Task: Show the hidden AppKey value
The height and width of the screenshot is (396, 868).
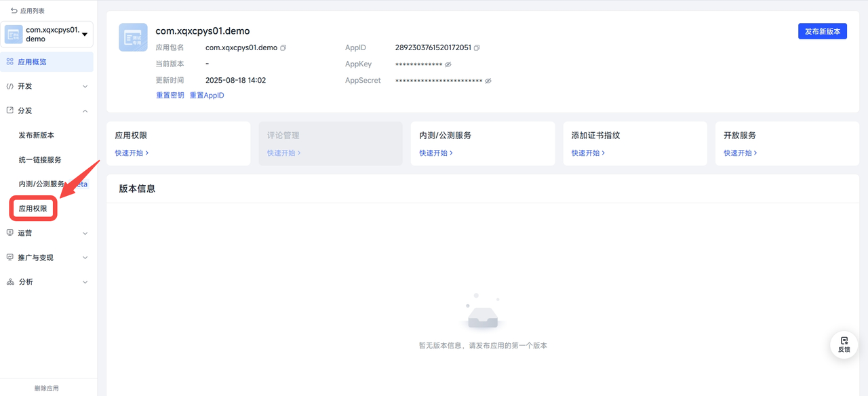Action: [x=448, y=64]
